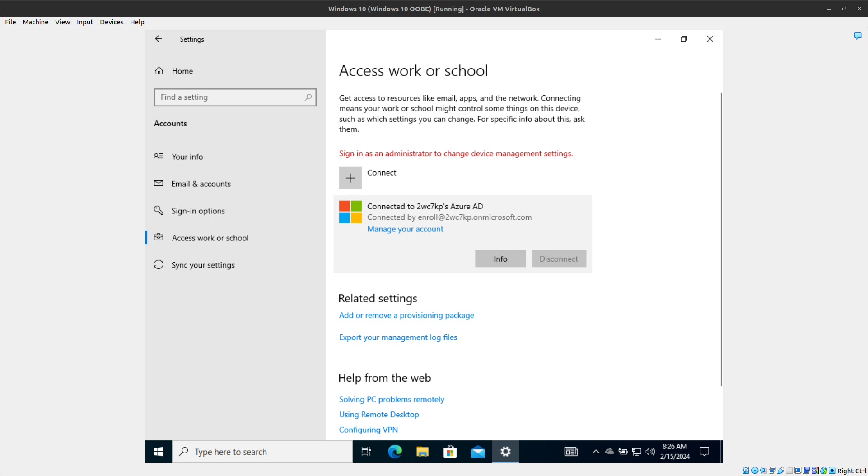The image size is (868, 476).
Task: Click the Task View icon
Action: click(x=366, y=452)
